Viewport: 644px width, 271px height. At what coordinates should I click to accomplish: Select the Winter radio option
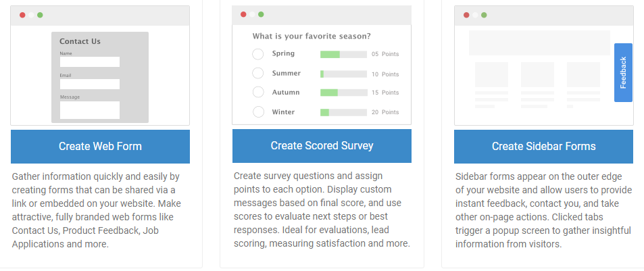tap(258, 112)
